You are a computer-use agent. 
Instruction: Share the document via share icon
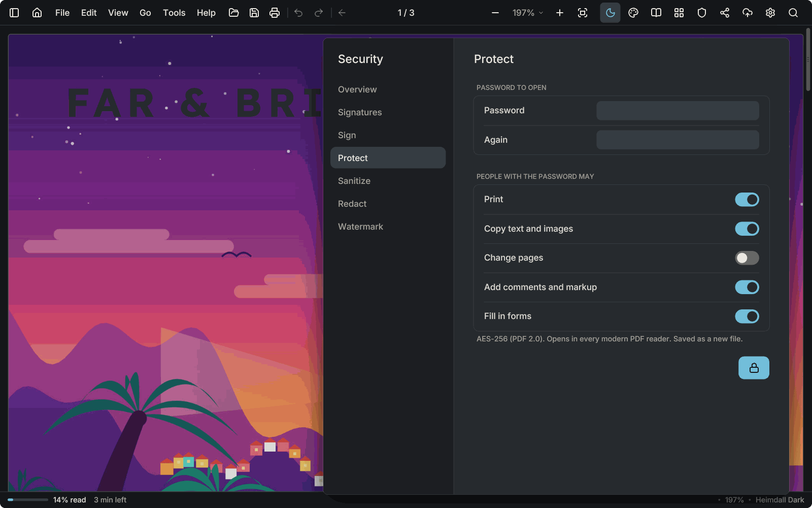pyautogui.click(x=725, y=13)
